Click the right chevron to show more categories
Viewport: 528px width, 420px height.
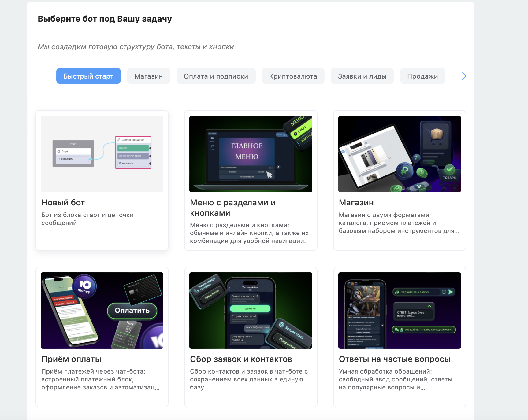(464, 76)
